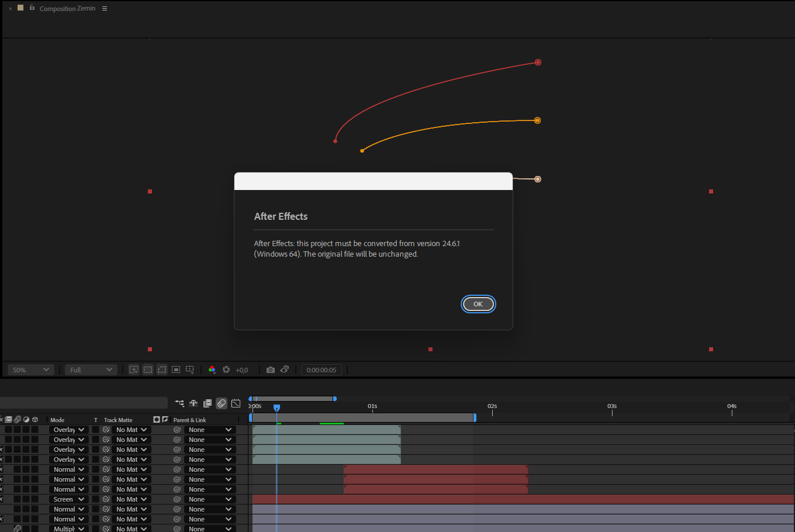This screenshot has width=795, height=532.
Task: Open Parent dropdown in first Overlay row
Action: (x=209, y=430)
